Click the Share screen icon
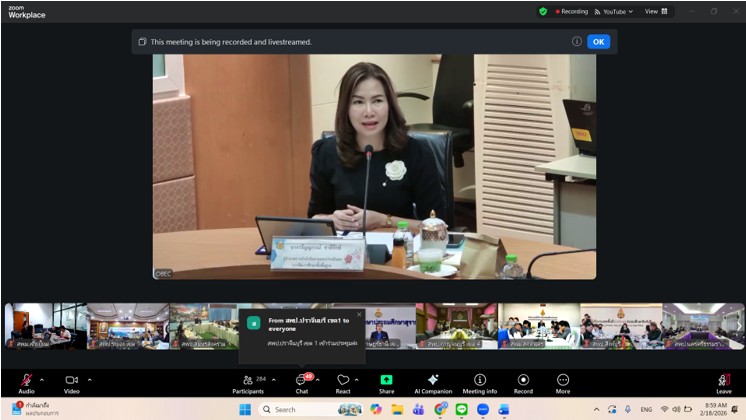 386,381
